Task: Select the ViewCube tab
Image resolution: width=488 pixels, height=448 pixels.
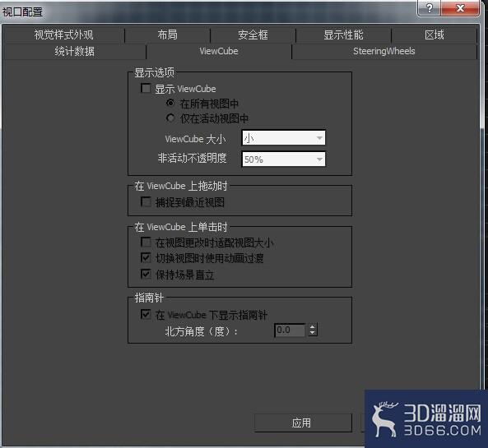Action: click(219, 51)
